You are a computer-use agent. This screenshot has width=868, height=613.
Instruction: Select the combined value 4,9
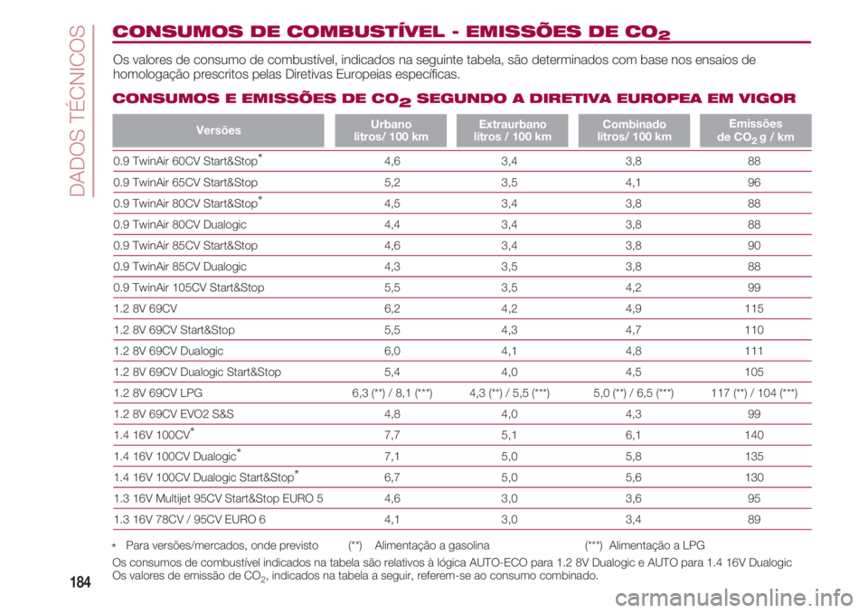coord(633,308)
